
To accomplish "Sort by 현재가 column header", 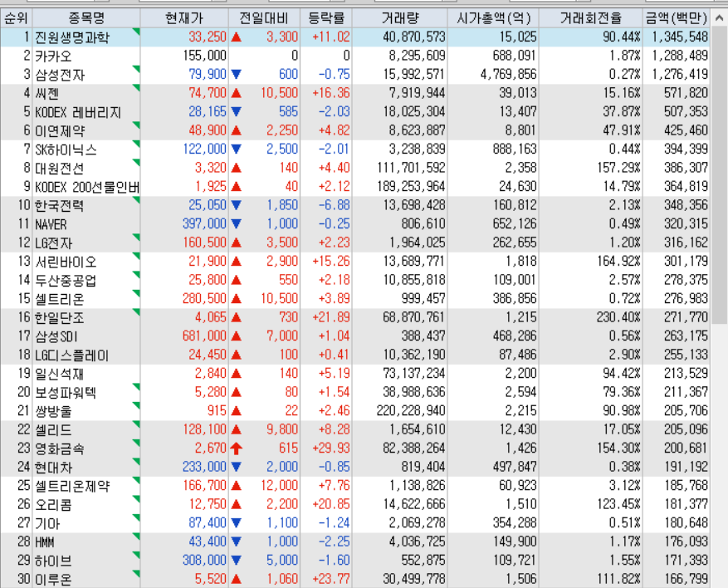I will pyautogui.click(x=184, y=18).
